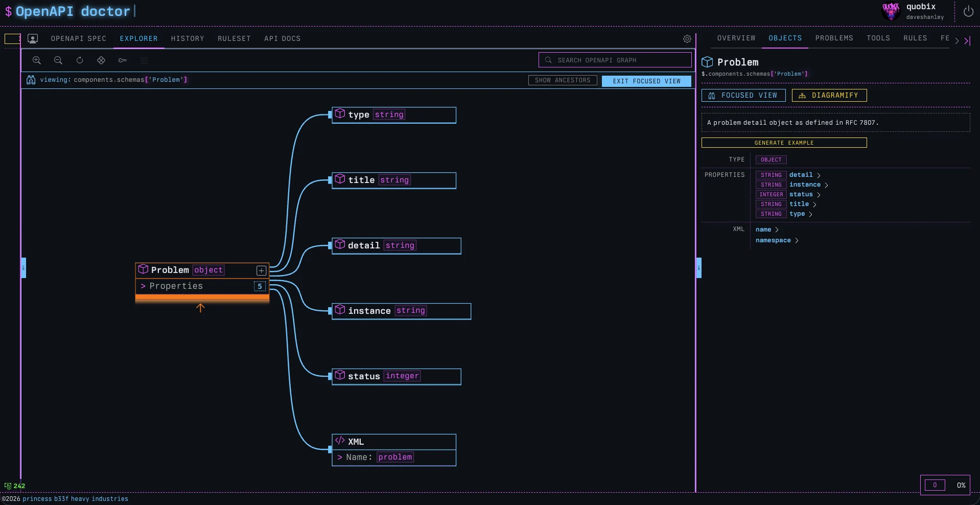Open the Problems tab
The width and height of the screenshot is (980, 505).
click(x=834, y=38)
